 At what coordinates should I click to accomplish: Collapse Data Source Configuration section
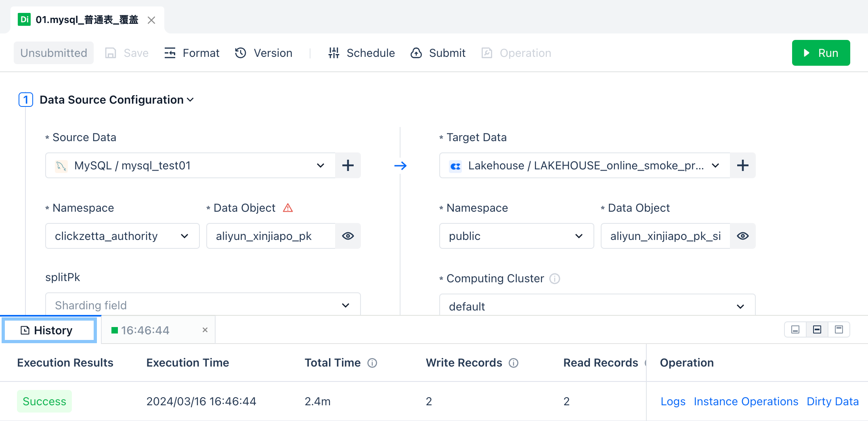coord(191,100)
